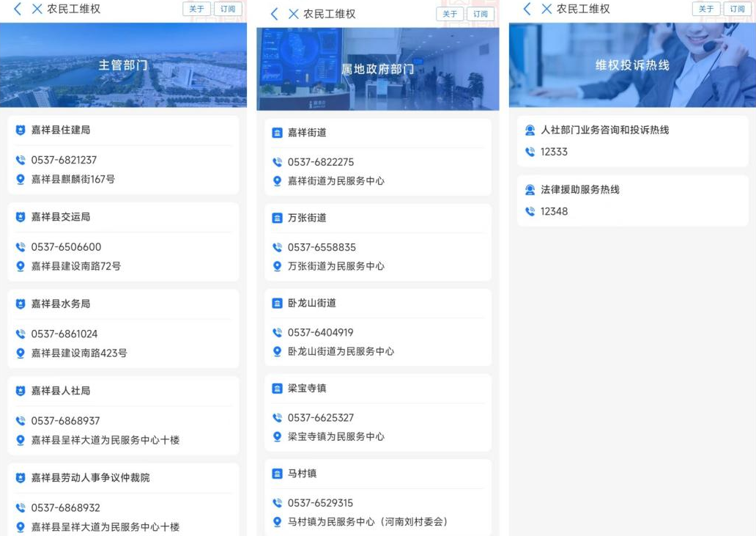Click building icon beside 梁宝寺镇

coord(277,389)
